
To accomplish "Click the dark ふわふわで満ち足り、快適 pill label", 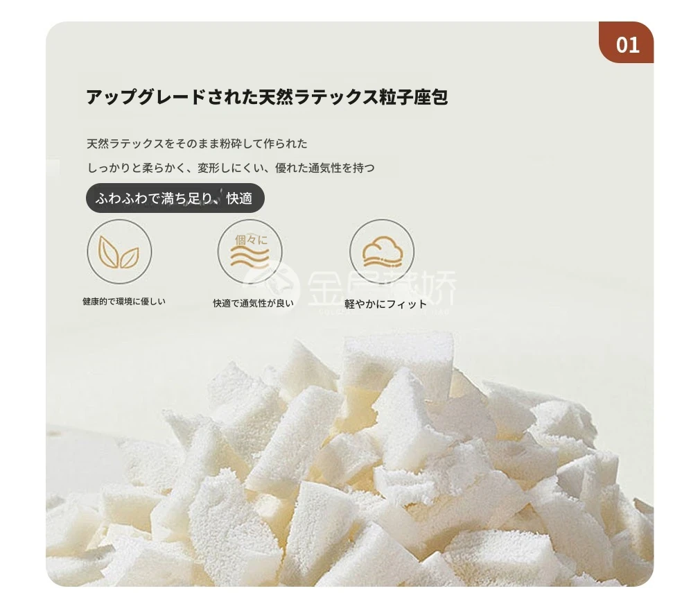I will [175, 198].
